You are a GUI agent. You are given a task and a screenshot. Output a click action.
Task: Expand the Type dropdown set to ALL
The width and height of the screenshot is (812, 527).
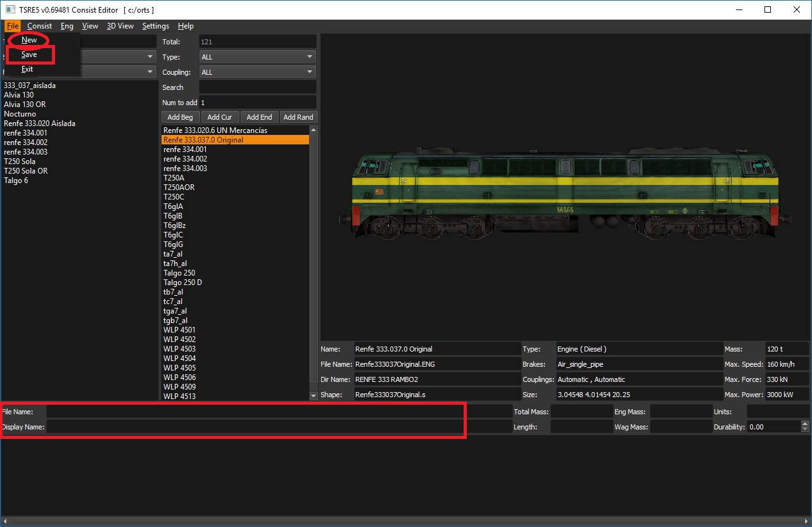tap(257, 57)
